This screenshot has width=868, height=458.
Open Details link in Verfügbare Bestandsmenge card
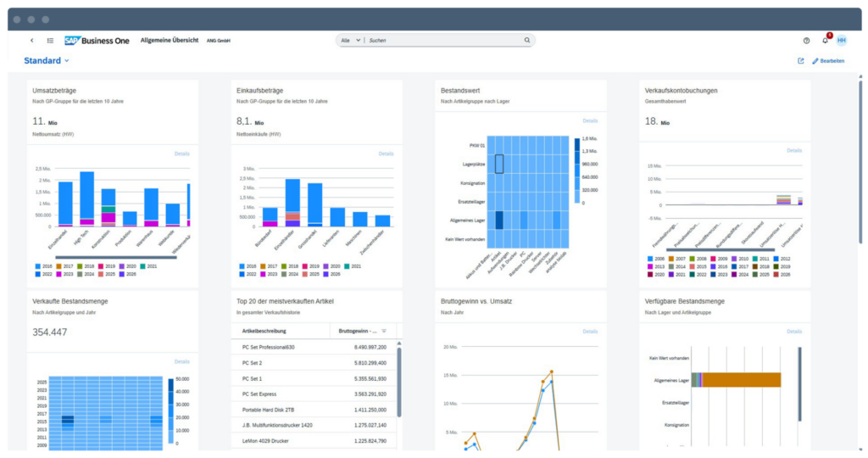click(794, 332)
